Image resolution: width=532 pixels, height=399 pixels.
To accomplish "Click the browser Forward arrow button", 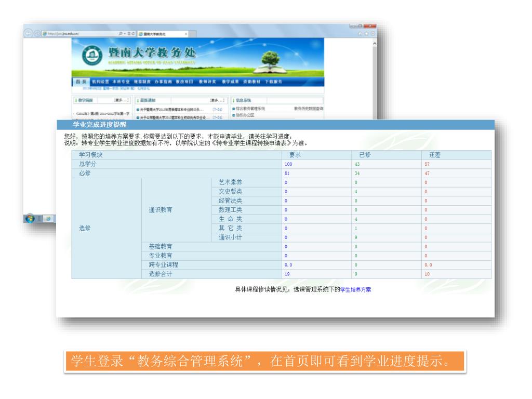I will [37, 34].
